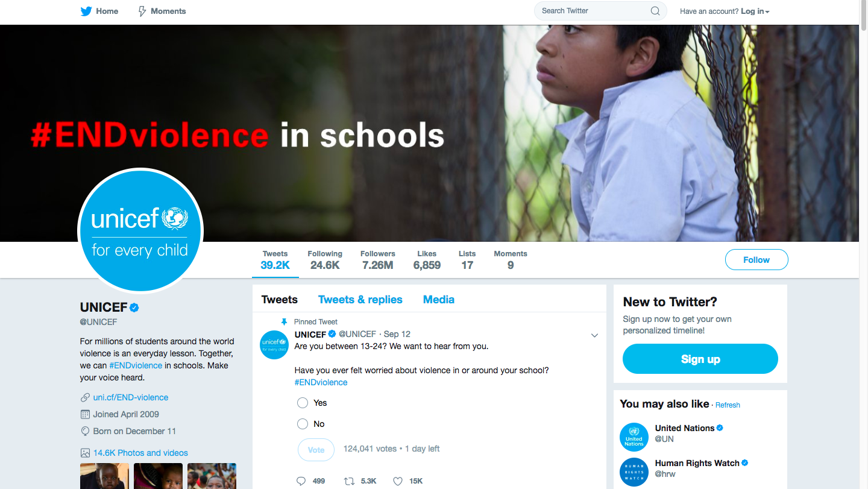
Task: Refresh the You may also like list
Action: coord(728,405)
